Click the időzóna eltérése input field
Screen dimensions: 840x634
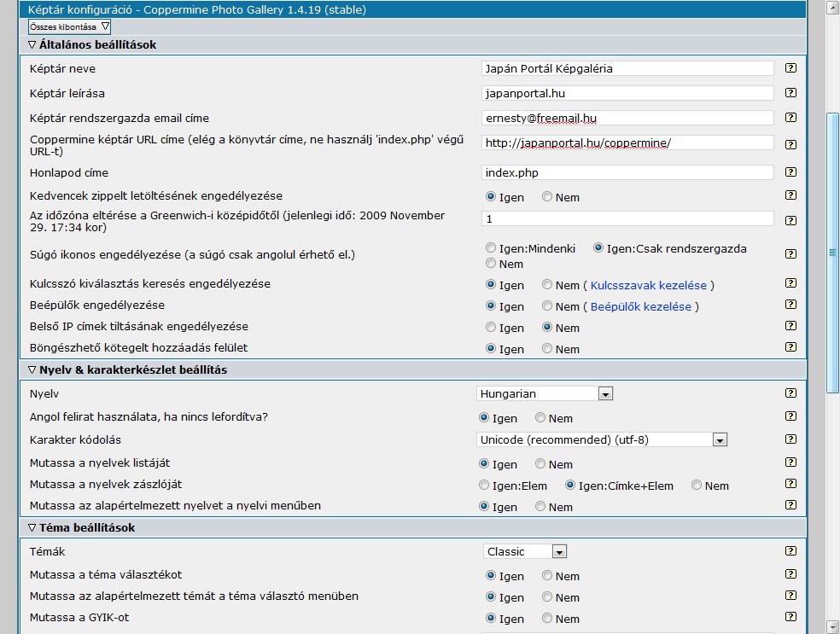[x=627, y=218]
